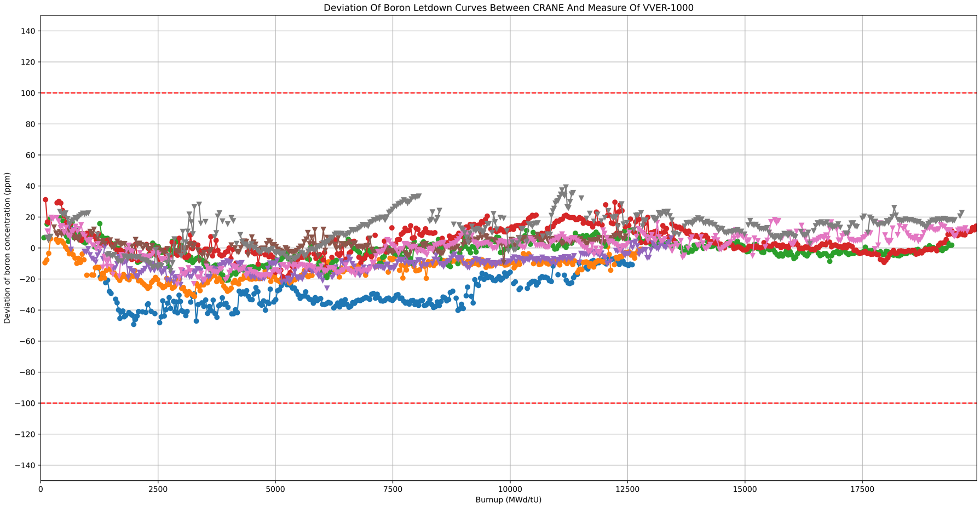The height and width of the screenshot is (506, 980).
Task: Click the y-axis tick label −80
Action: (x=27, y=372)
